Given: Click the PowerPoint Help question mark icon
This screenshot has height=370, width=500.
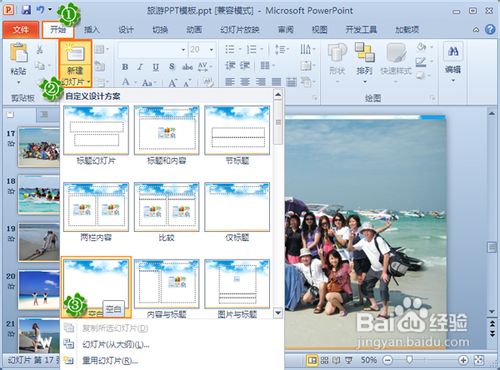Looking at the screenshot, I should click(490, 29).
